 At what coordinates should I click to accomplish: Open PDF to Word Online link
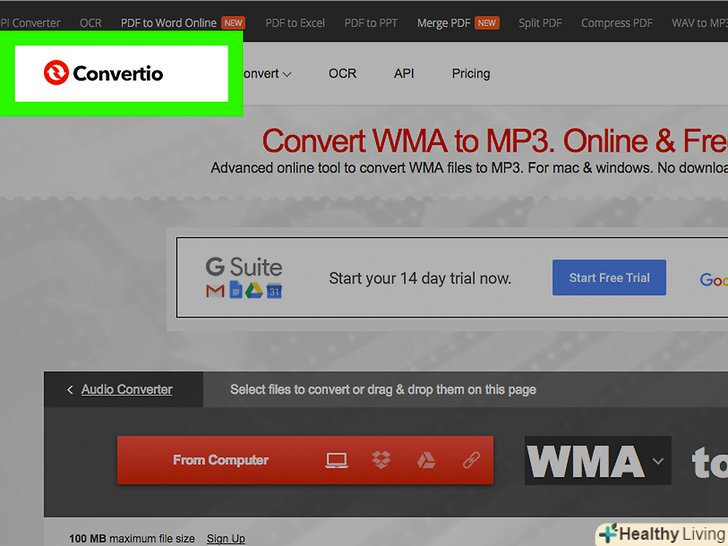pos(169,23)
